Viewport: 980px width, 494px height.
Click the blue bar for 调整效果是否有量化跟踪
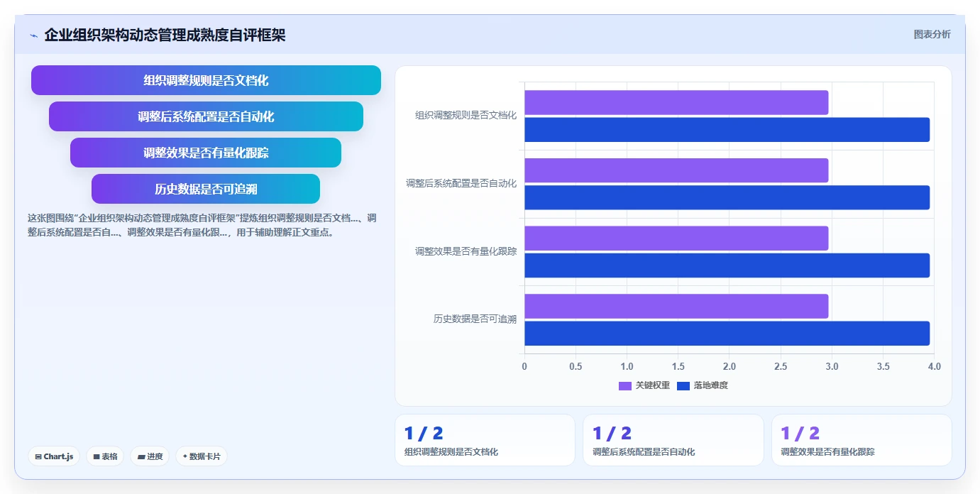click(727, 265)
